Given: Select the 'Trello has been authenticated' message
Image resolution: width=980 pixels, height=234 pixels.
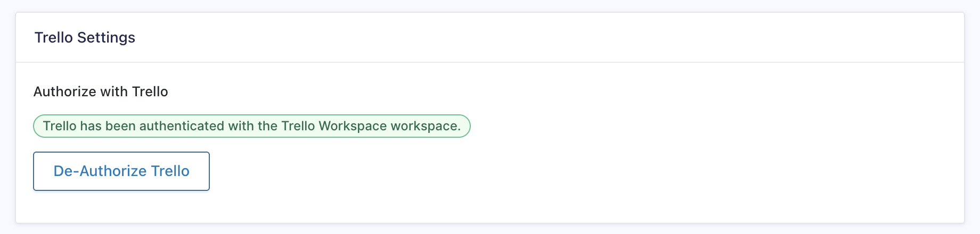Looking at the screenshot, I should tap(252, 126).
